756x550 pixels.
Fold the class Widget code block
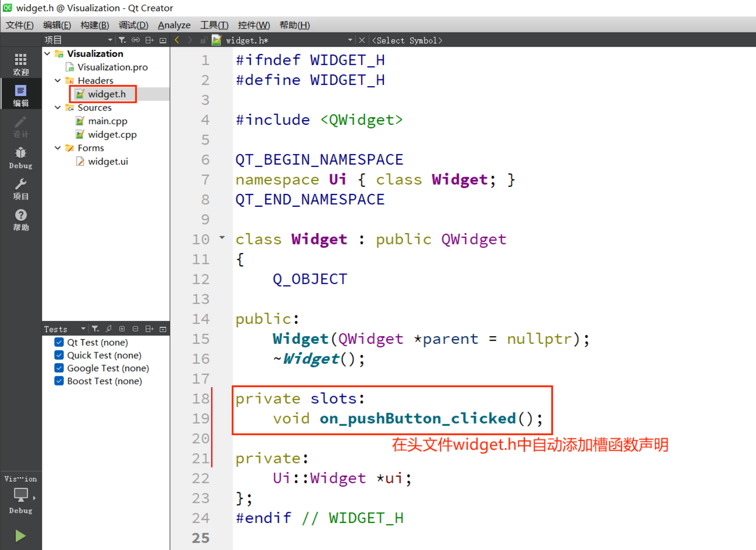[222, 237]
